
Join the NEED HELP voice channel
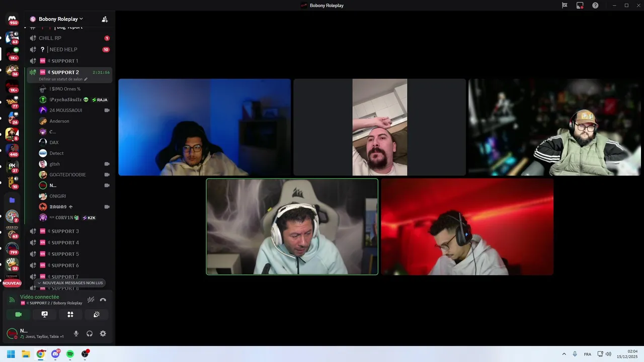tap(69, 49)
